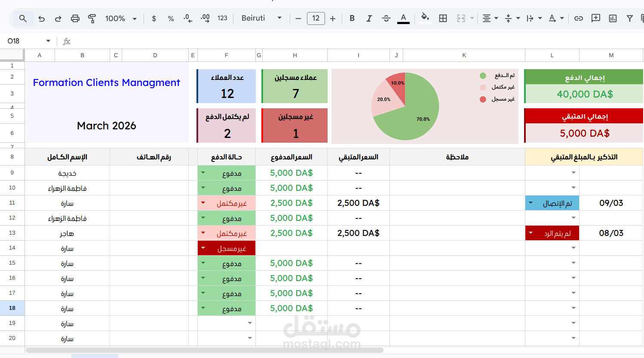Viewport: 644px width, 358px height.
Task: Click the 5,000 DA$ total remaining value
Action: [x=585, y=133]
